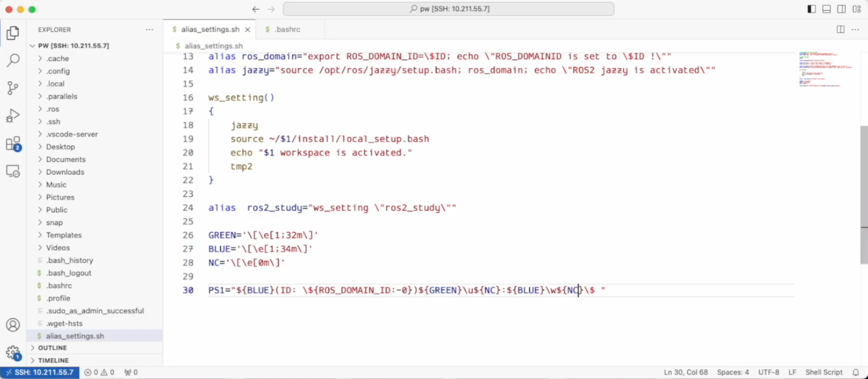Open the .wget-hsts file
Viewport: 868px width, 379px height.
[95, 323]
